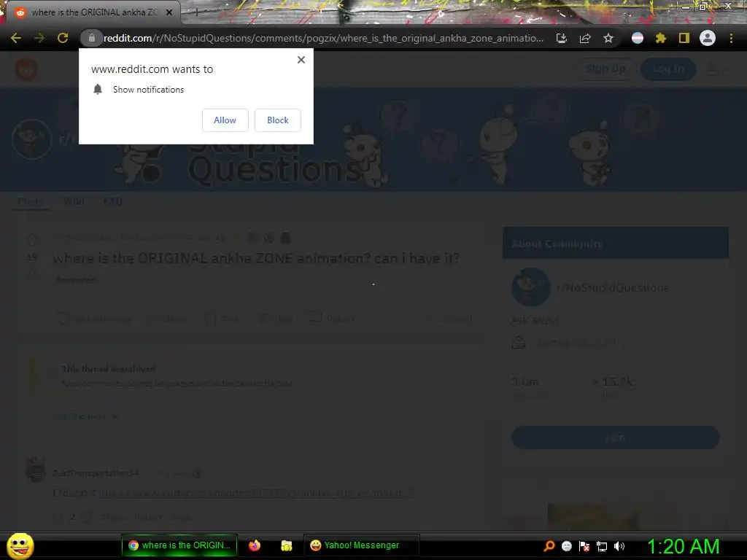747x560 pixels.
Task: Share this page from the address bar
Action: coord(585,38)
